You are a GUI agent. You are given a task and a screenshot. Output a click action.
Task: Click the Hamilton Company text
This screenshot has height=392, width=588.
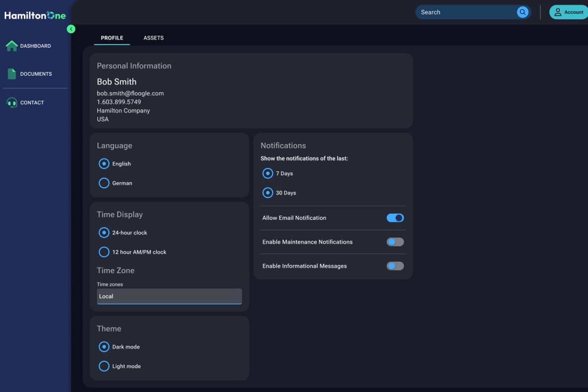[x=123, y=111]
